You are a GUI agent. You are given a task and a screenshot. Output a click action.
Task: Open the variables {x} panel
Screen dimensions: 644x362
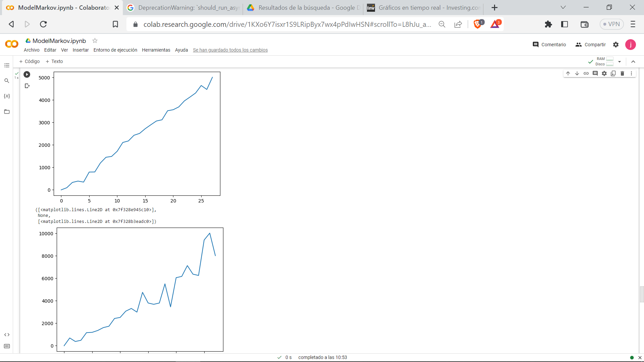tap(7, 96)
